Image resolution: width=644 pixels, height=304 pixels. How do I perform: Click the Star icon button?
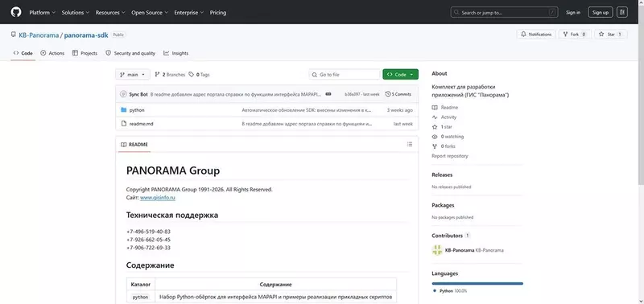(611, 35)
